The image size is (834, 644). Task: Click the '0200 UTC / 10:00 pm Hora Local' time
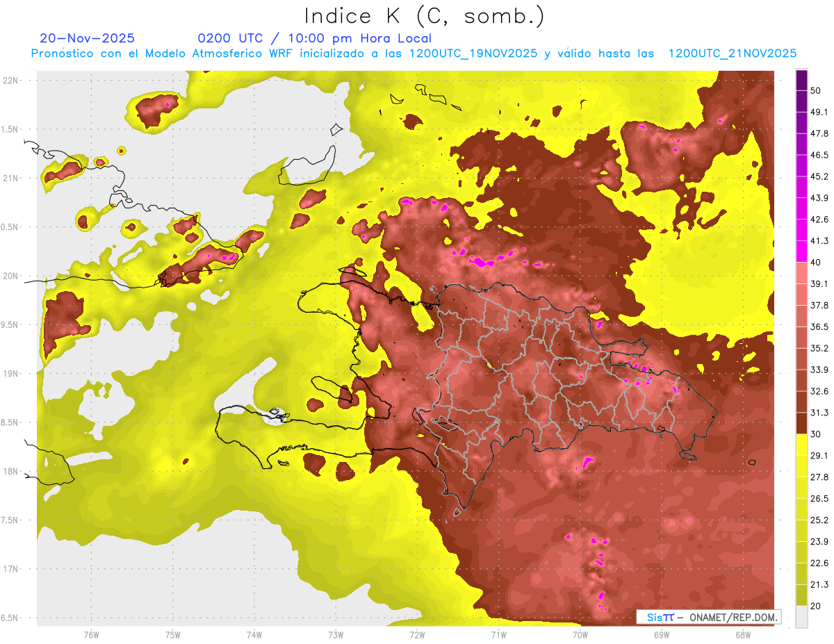tap(315, 38)
